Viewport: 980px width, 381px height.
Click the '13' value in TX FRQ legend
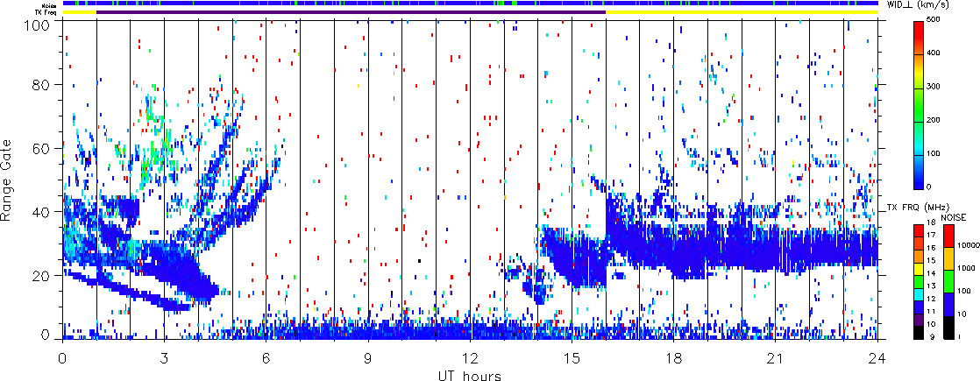931,286
